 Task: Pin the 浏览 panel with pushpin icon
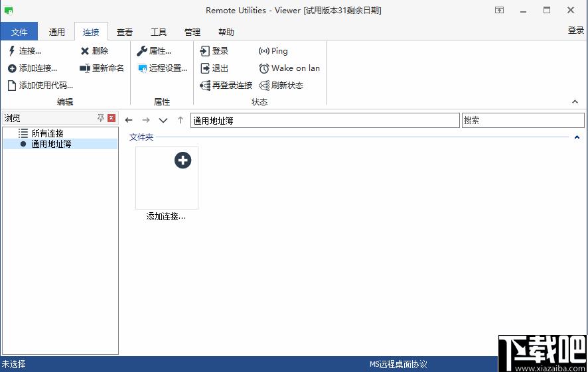click(100, 118)
